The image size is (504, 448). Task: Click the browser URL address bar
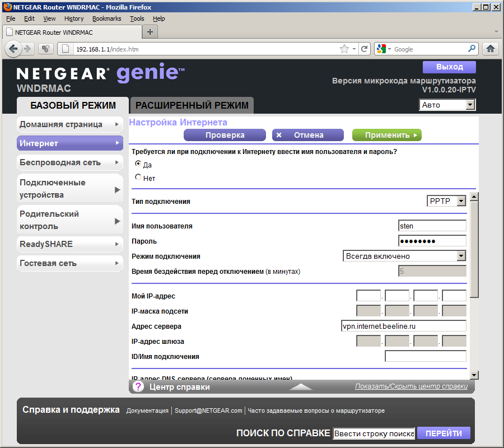(206, 49)
